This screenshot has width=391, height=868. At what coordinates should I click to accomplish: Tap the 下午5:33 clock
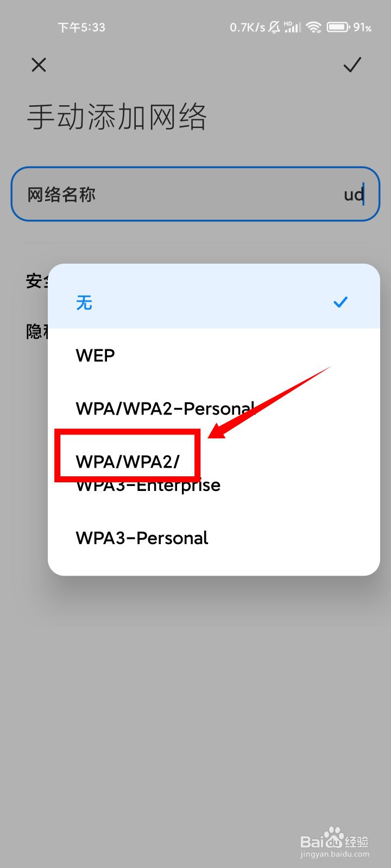pyautogui.click(x=81, y=27)
